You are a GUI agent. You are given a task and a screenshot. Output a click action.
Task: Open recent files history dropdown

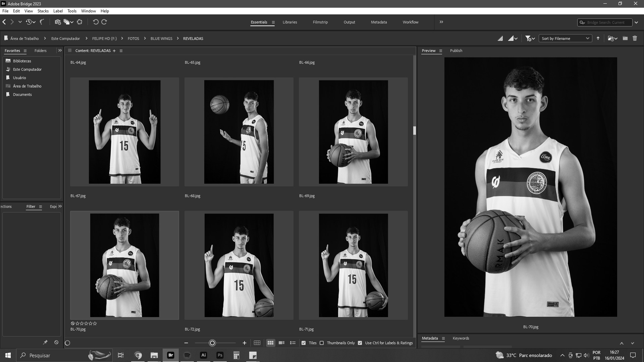pyautogui.click(x=31, y=22)
